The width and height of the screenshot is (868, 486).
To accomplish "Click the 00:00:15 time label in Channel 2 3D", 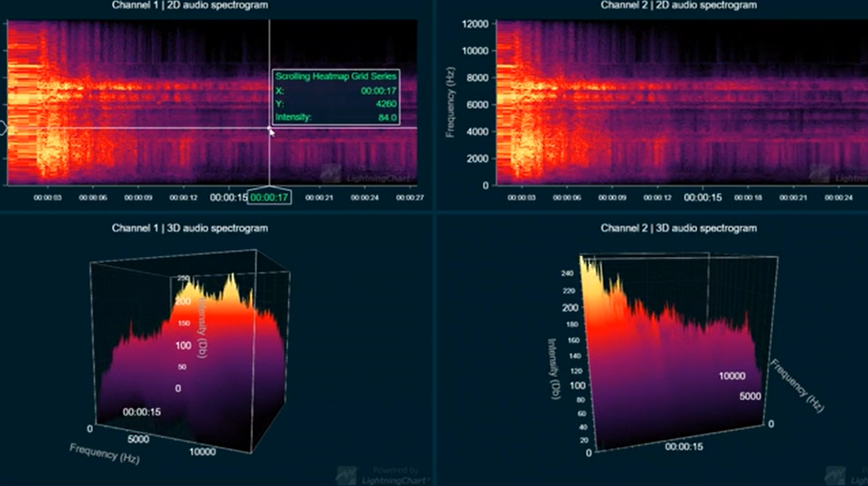I will [685, 447].
